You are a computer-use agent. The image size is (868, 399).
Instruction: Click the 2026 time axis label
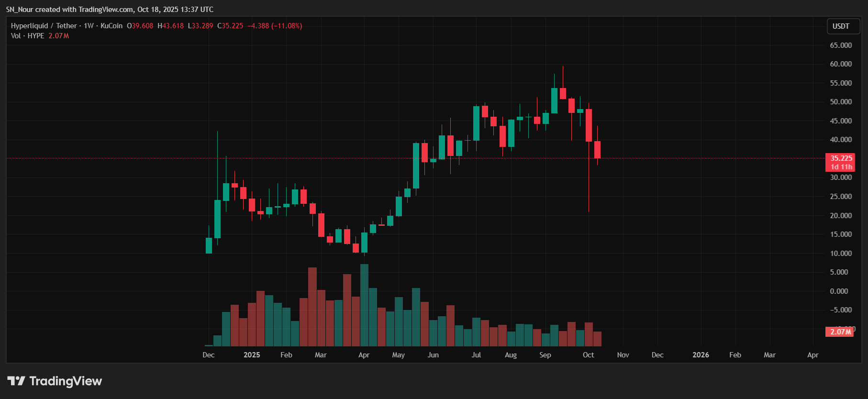[x=701, y=355]
